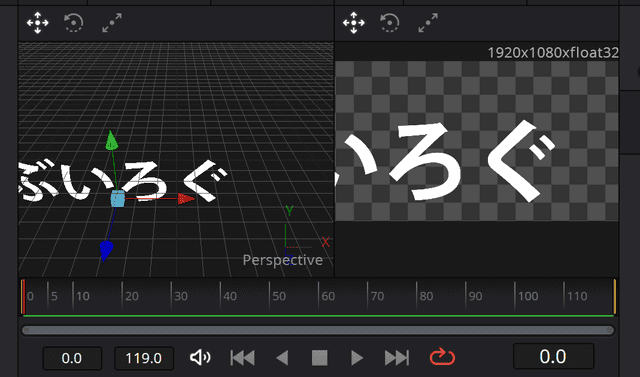Click the current time field at the right
The image size is (640, 377).
(x=553, y=356)
